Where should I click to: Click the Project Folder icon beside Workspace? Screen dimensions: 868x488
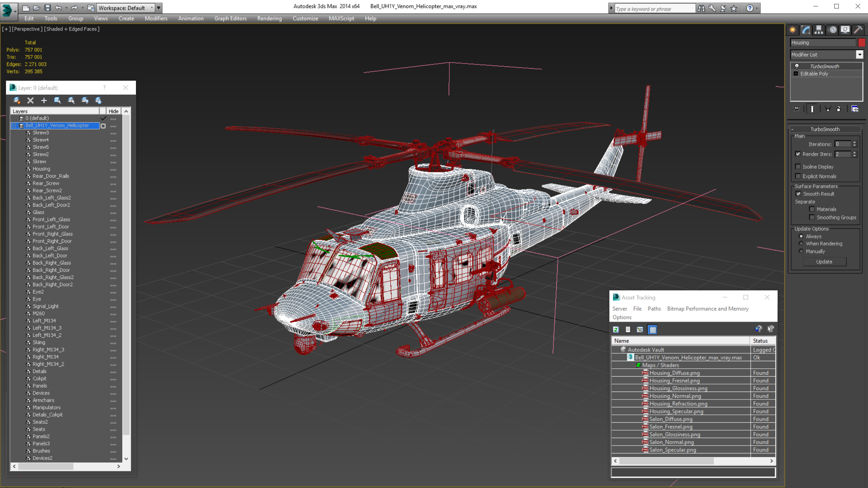click(x=91, y=8)
